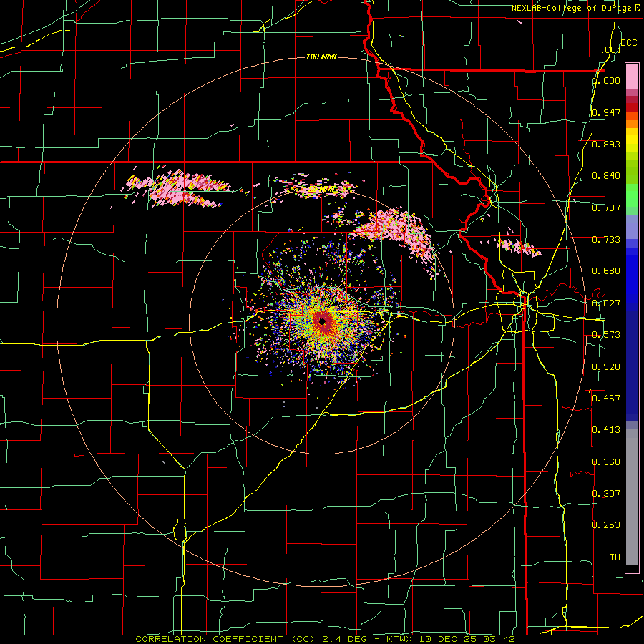Click the elongated pink echo band in the northwest

pos(177,188)
